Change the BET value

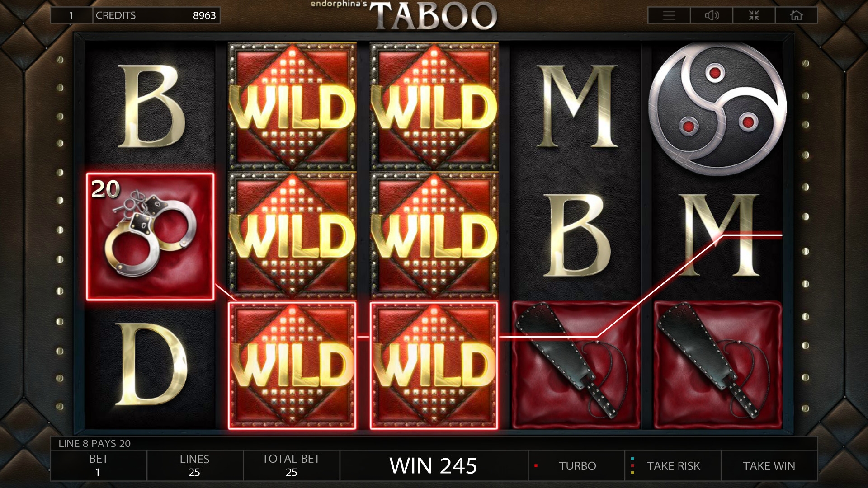click(x=99, y=466)
